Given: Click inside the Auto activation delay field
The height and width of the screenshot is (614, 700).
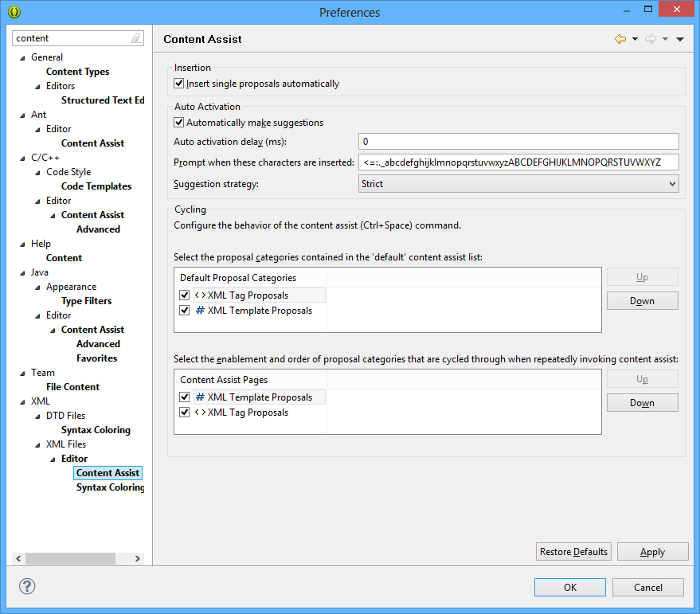Looking at the screenshot, I should pos(518,141).
